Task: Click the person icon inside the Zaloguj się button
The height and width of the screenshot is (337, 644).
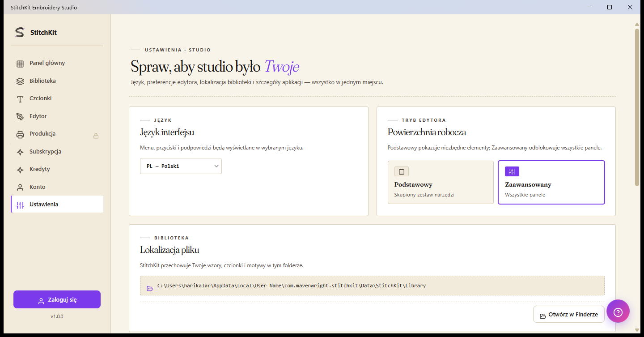Action: [x=41, y=300]
